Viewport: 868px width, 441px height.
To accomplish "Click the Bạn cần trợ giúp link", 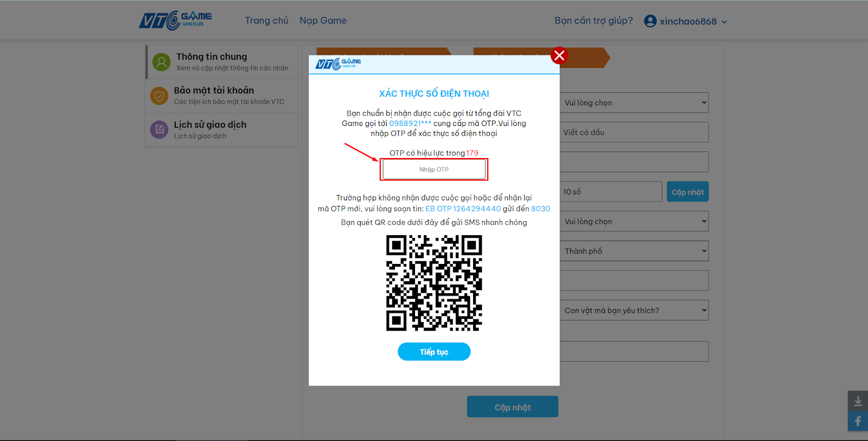I will click(x=593, y=21).
